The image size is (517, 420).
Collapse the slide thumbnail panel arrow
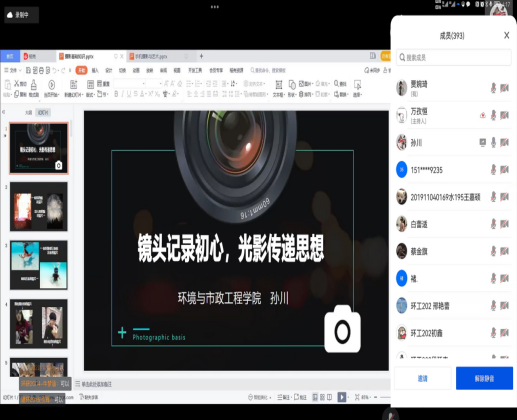[3, 112]
